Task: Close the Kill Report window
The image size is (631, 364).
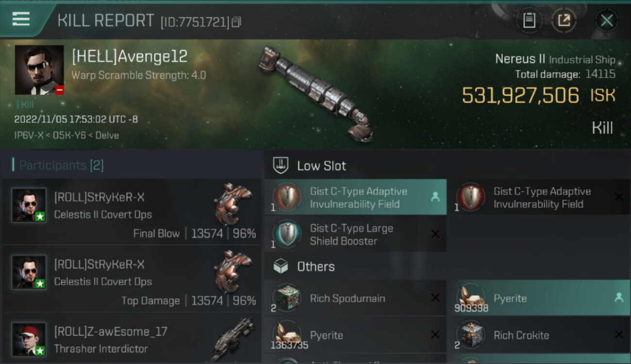Action: [x=607, y=20]
